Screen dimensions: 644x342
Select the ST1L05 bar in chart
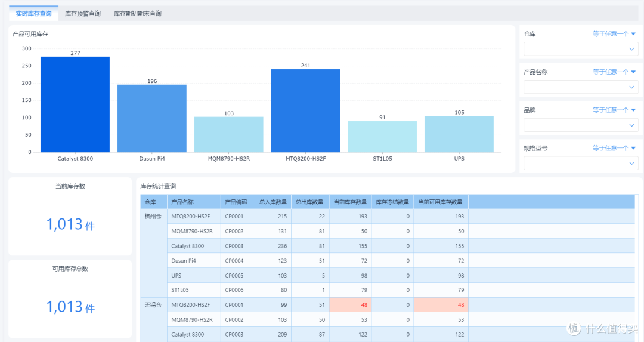coord(382,137)
